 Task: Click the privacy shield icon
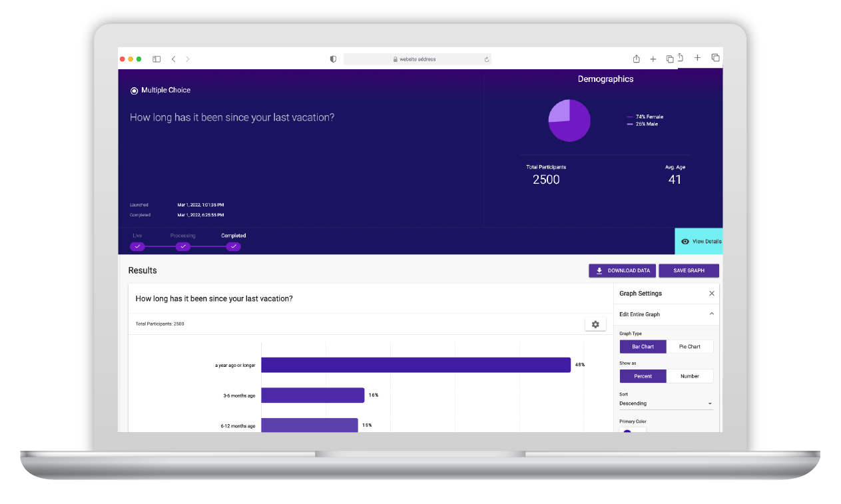click(x=333, y=59)
